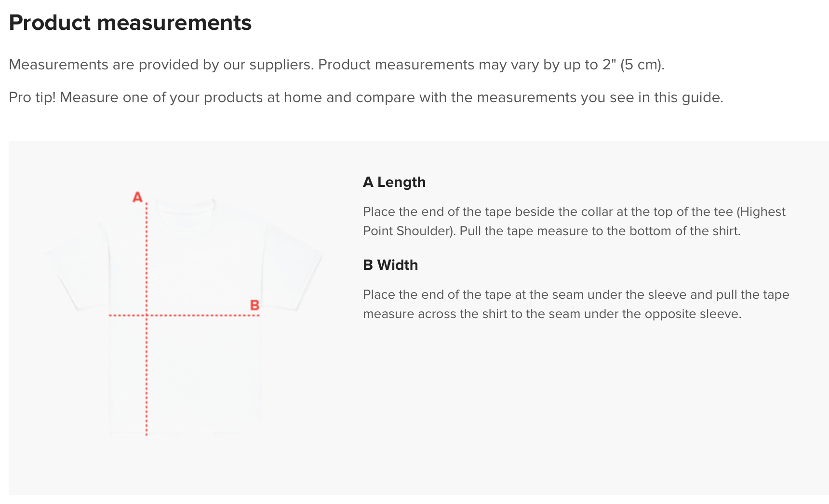
Task: Click where the dotted lines intersect
Action: click(147, 316)
